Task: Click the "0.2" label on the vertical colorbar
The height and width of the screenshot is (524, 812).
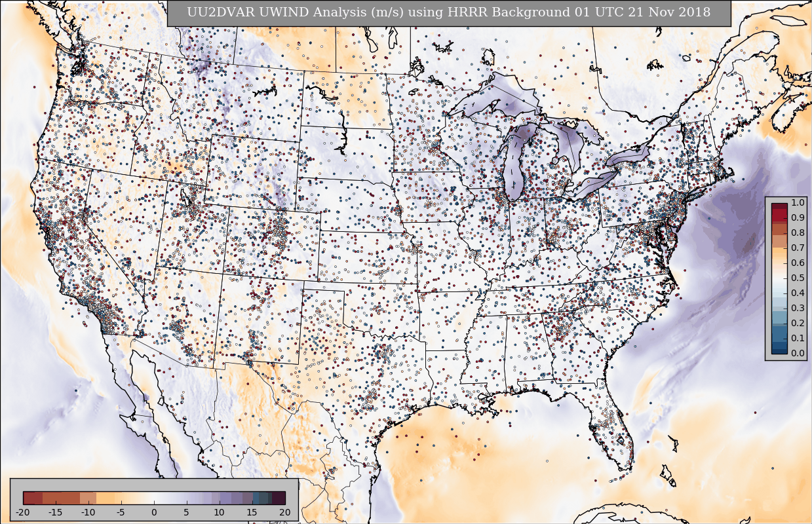Action: [798, 323]
